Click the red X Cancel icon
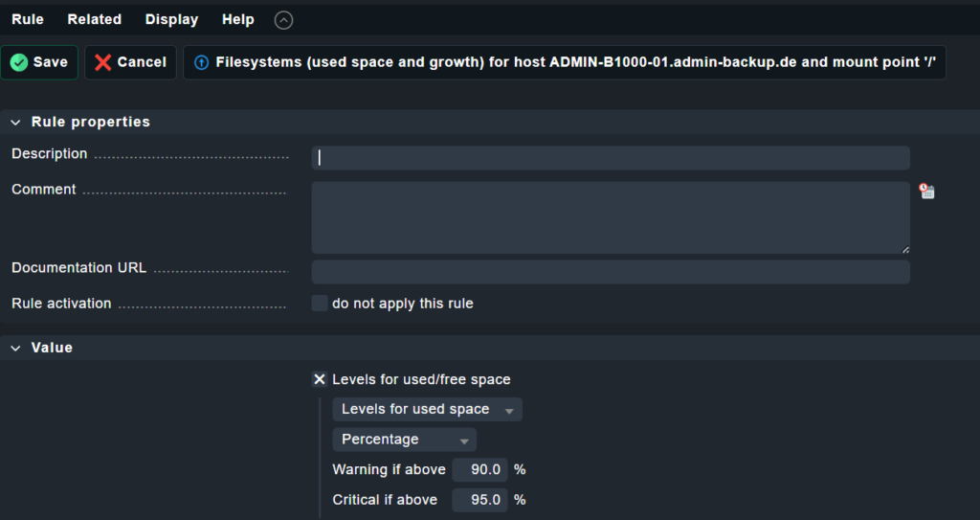This screenshot has width=980, height=520. 103,62
